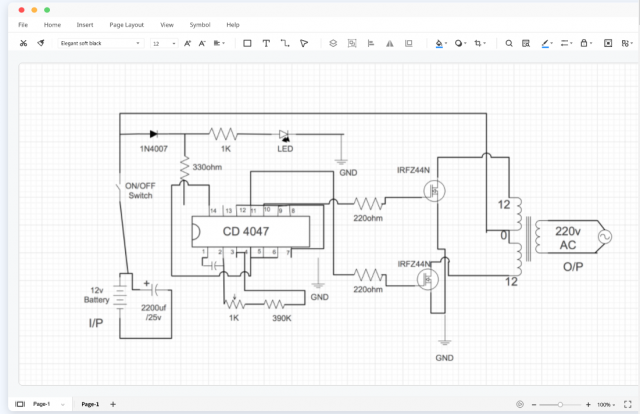Open the Insert menu
Image resolution: width=640 pixels, height=414 pixels.
(x=85, y=24)
